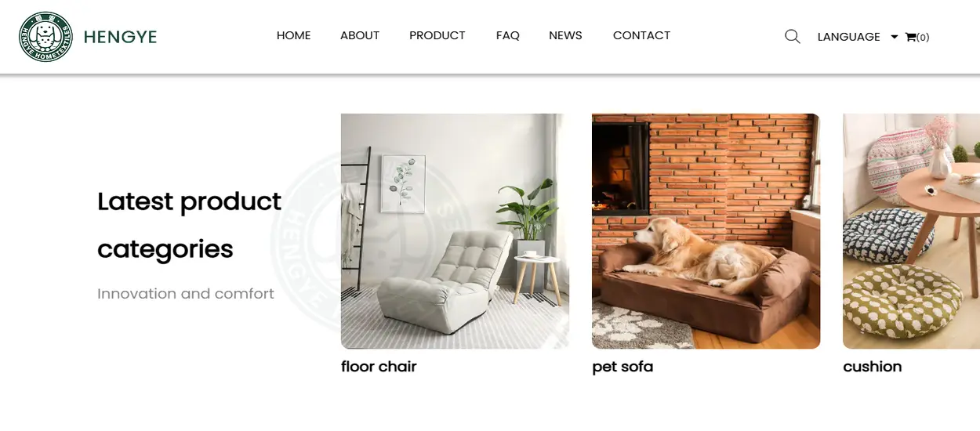Click the Latest product categories heading
Screen dimensions: 980x431
point(189,226)
